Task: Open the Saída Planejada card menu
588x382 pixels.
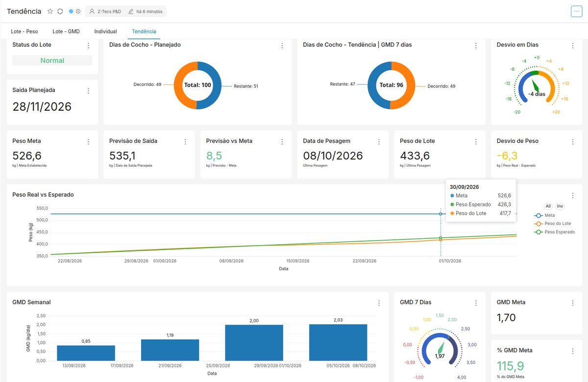Action: click(89, 91)
